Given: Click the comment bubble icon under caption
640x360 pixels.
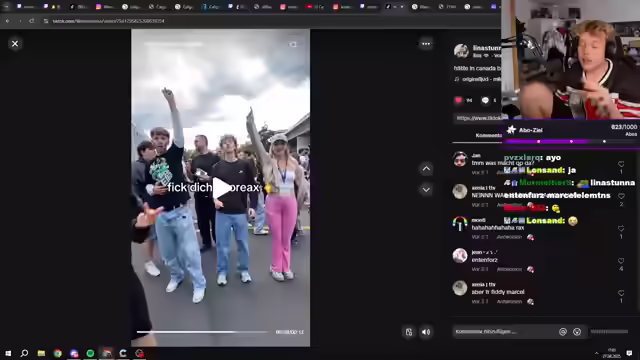Looking at the screenshot, I should (485, 100).
